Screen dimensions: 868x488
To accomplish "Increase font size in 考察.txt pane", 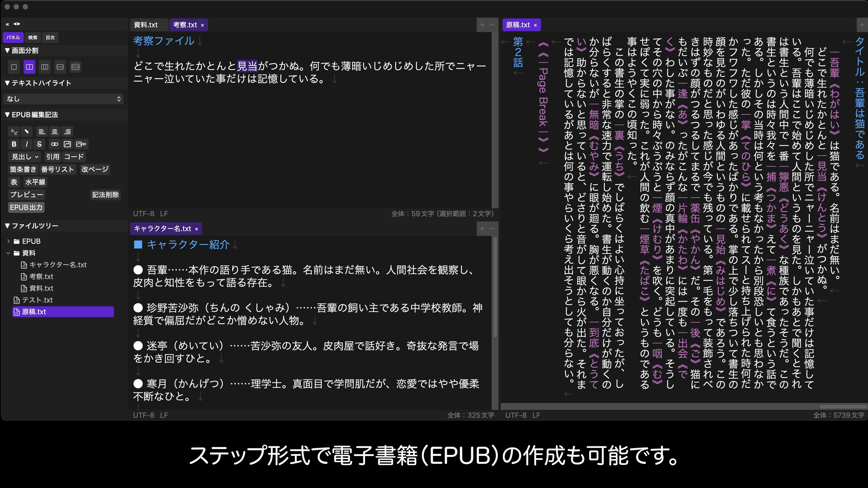I will pyautogui.click(x=482, y=25).
